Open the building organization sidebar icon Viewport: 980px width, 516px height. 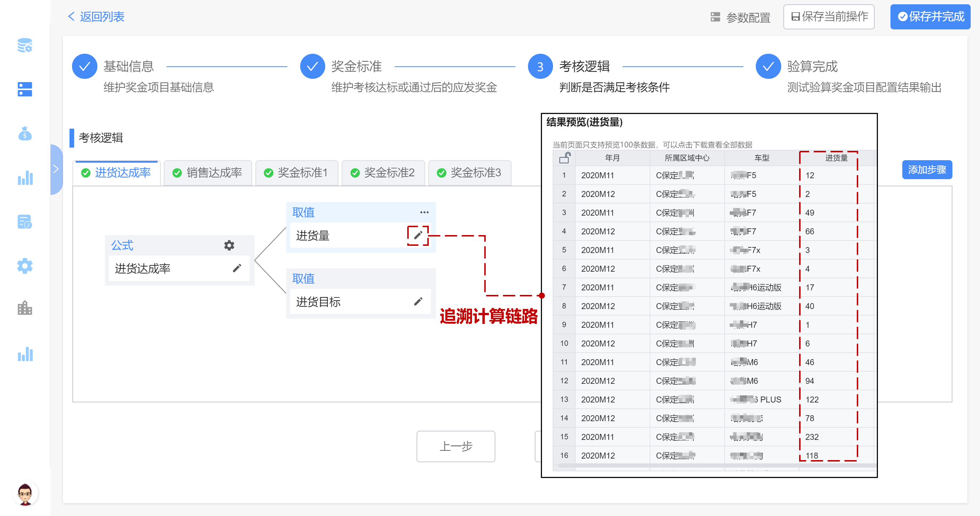(x=25, y=308)
